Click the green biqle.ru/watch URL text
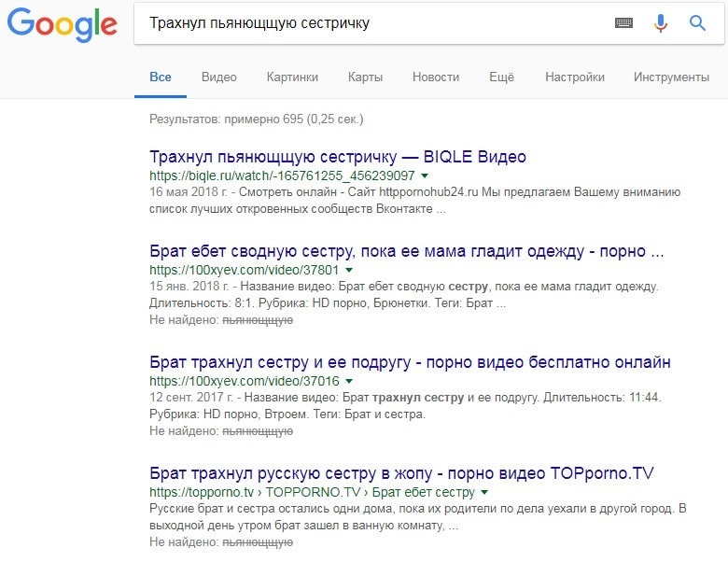This screenshot has height=562, width=728. tap(282, 176)
